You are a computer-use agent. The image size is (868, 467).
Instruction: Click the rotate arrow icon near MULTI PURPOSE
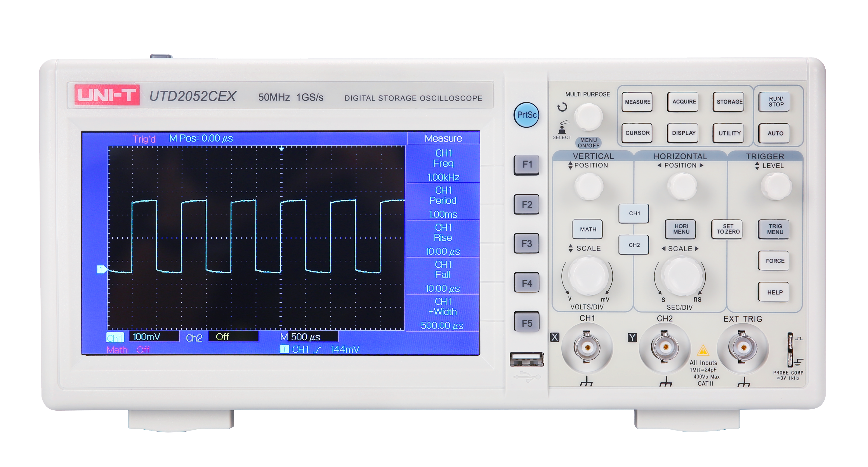tap(562, 107)
